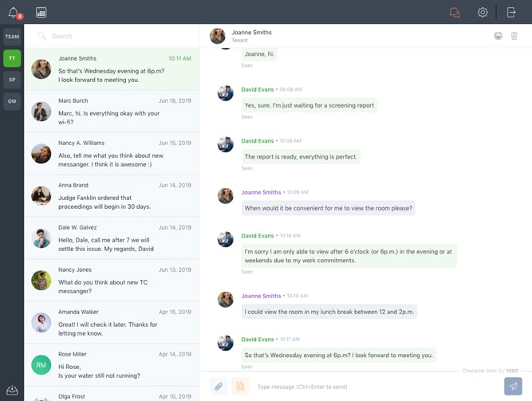Click David Evans name on the 06:08 AM message
532x401 pixels.
(x=257, y=89)
